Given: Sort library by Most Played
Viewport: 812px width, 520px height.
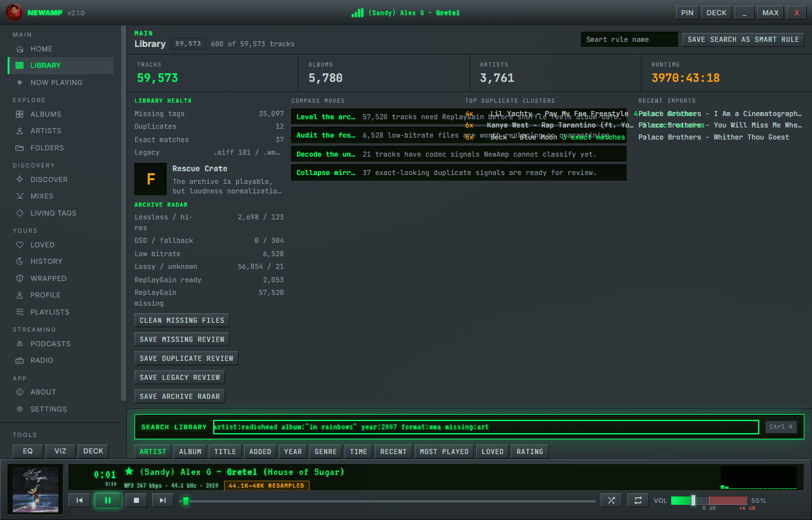Looking at the screenshot, I should pyautogui.click(x=444, y=452).
